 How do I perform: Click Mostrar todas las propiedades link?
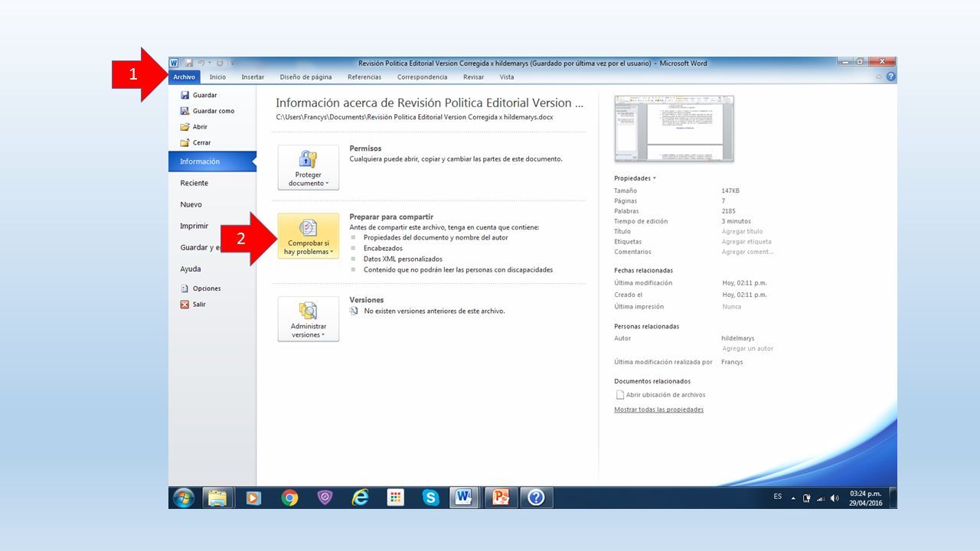pyautogui.click(x=658, y=409)
